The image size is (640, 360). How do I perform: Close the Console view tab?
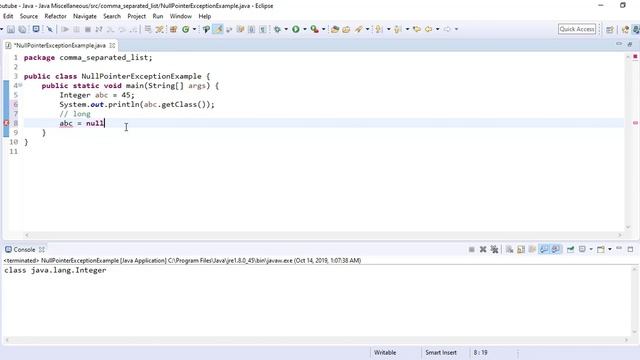(42, 249)
